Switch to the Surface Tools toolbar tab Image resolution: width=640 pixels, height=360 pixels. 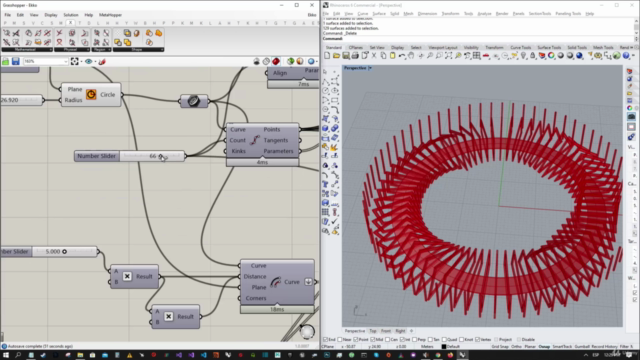pos(549,47)
